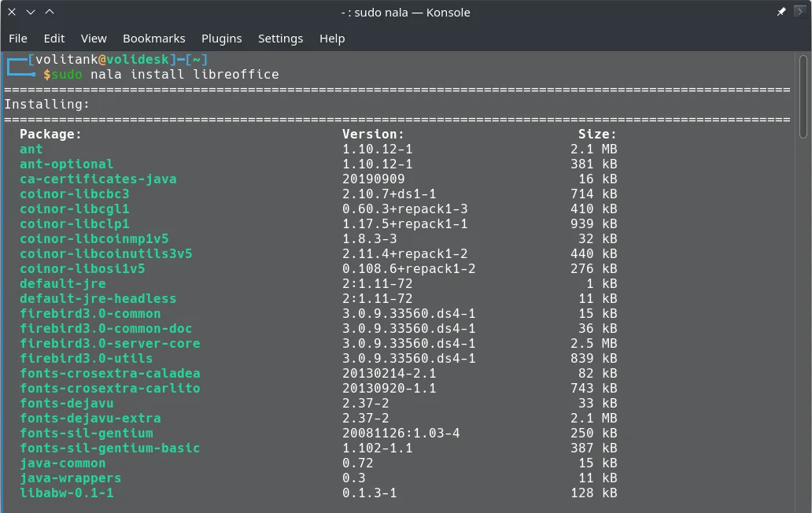Click version '20081126:1.03-4'
The width and height of the screenshot is (812, 513).
[x=400, y=434]
